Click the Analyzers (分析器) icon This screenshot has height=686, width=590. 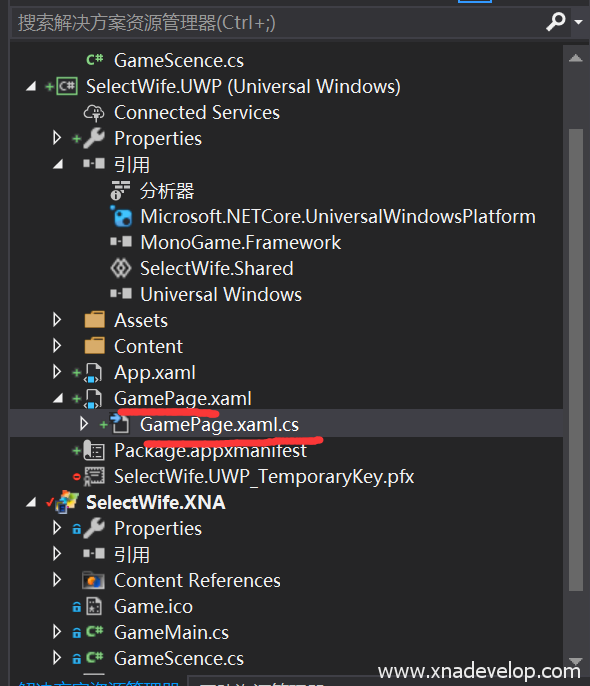(x=120, y=191)
